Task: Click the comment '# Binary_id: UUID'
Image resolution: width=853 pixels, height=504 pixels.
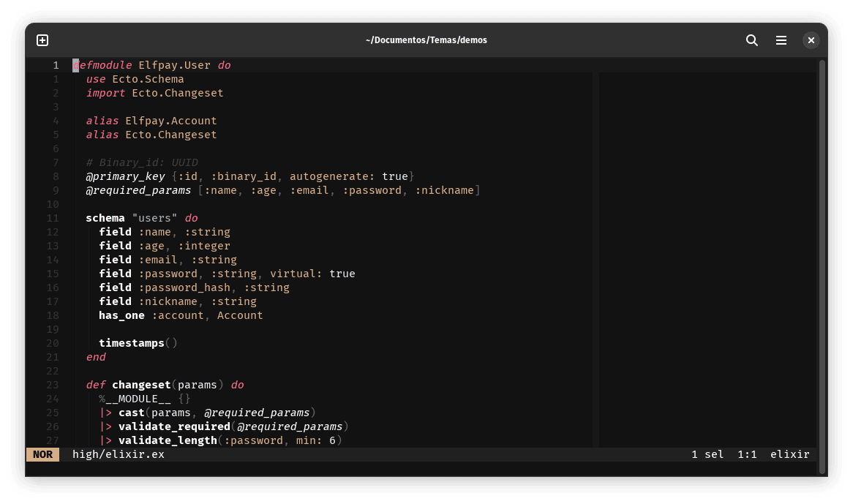Action: [142, 162]
